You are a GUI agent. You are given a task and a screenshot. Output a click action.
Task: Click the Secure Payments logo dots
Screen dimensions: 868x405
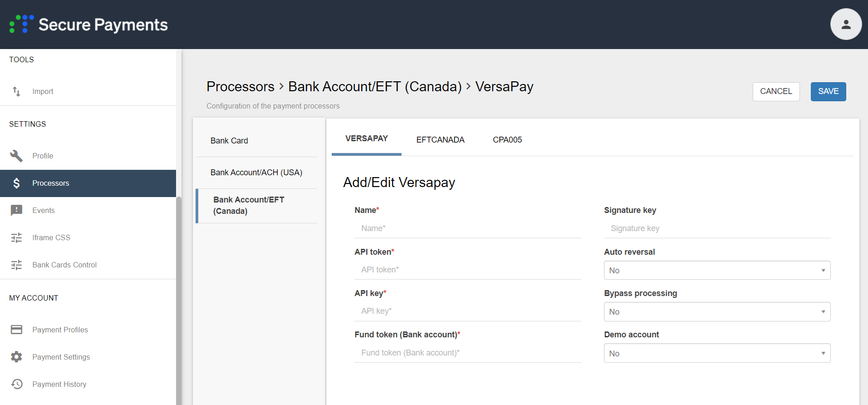(x=21, y=24)
